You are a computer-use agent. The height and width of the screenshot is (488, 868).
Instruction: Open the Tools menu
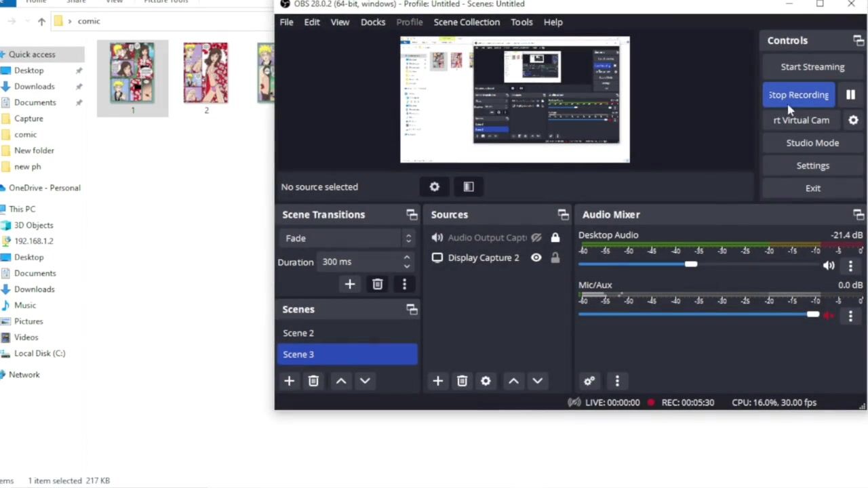[521, 22]
